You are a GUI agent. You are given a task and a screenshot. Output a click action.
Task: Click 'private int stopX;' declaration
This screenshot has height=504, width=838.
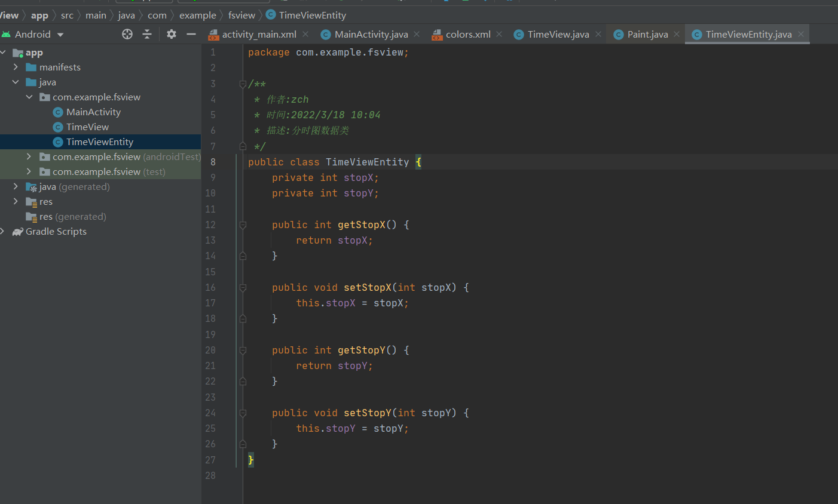click(x=325, y=178)
